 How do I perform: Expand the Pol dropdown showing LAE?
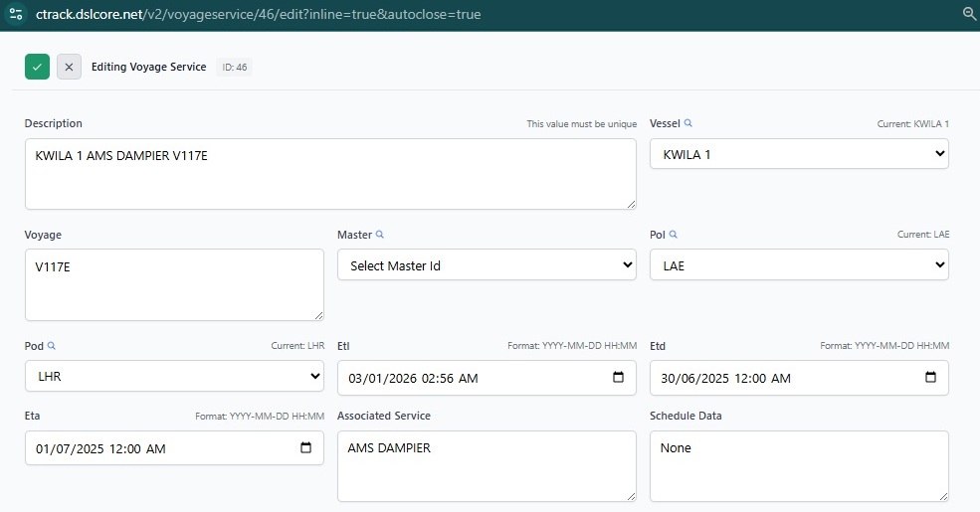[798, 265]
